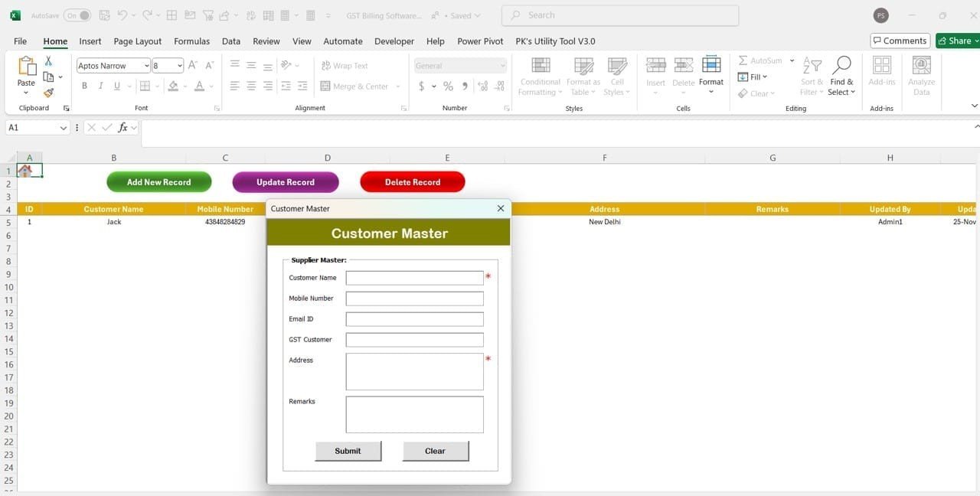
Task: Click the font color A swatch
Action: (199, 86)
